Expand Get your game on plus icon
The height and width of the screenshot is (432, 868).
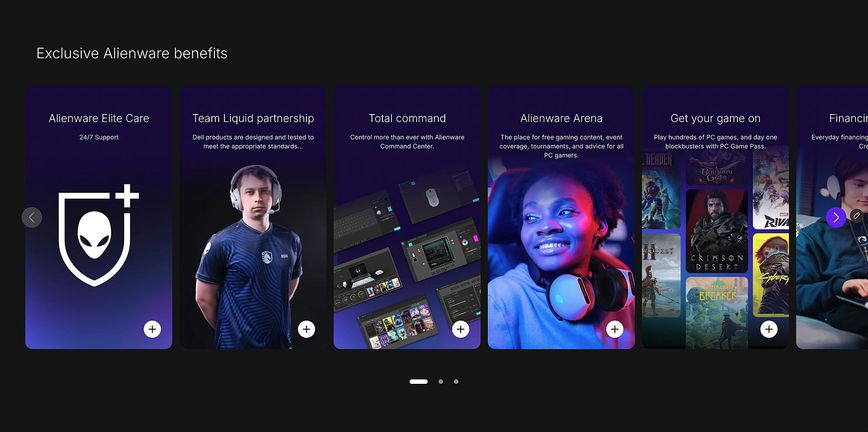pyautogui.click(x=769, y=329)
